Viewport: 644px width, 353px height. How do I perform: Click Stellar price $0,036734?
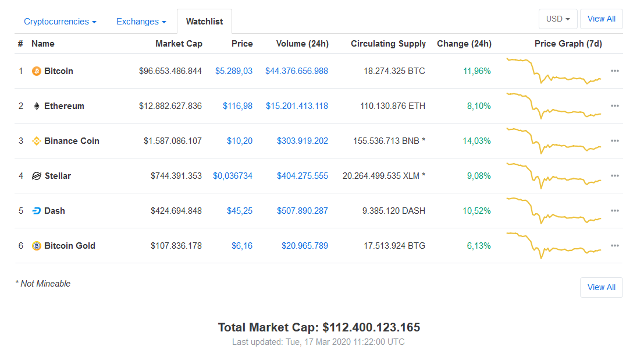pyautogui.click(x=233, y=176)
